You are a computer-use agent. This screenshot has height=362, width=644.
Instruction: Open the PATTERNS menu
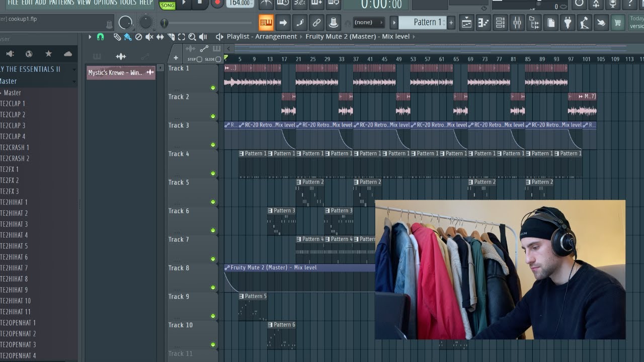62,3
